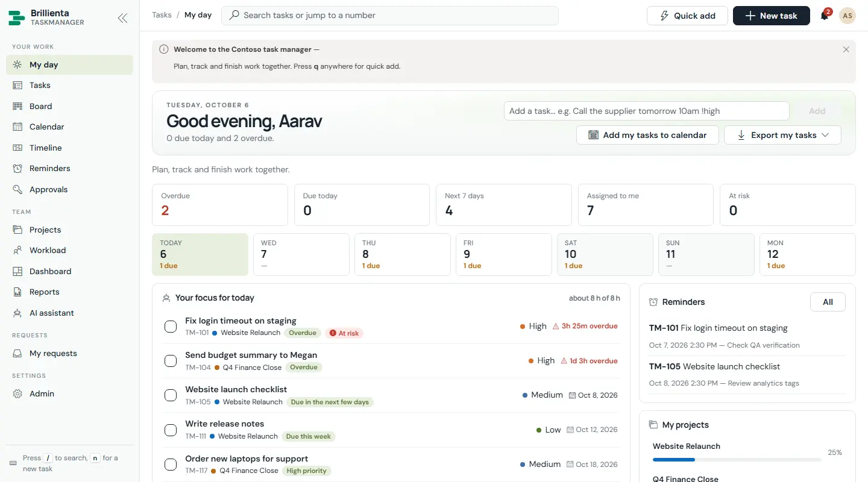
Task: Open TM-101 reminder entry
Action: click(x=747, y=336)
